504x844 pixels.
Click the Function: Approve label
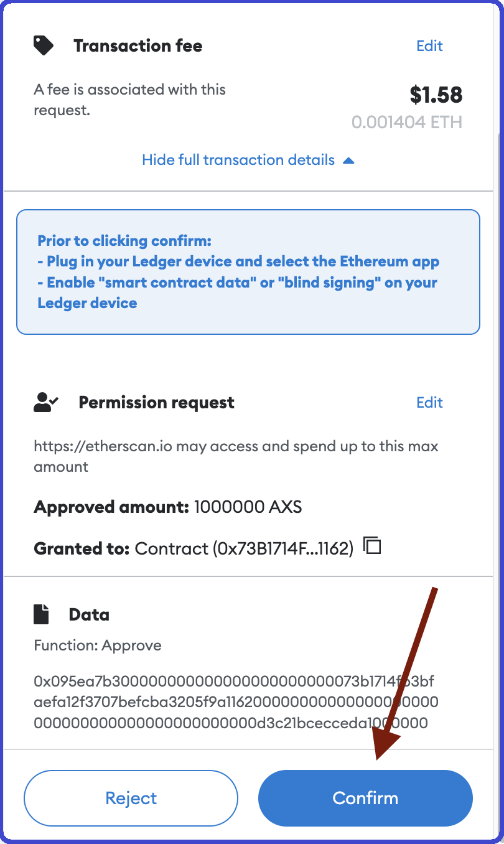(98, 645)
